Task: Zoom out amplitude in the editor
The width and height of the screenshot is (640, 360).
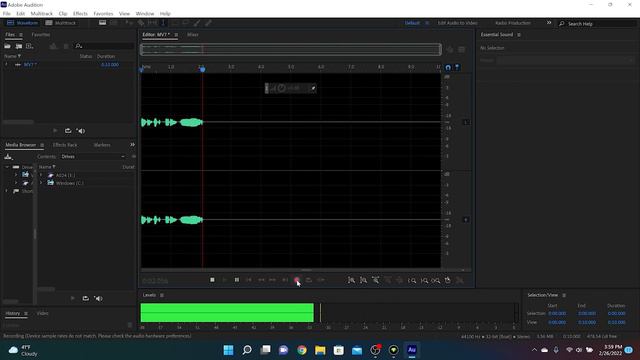Action: point(363,280)
